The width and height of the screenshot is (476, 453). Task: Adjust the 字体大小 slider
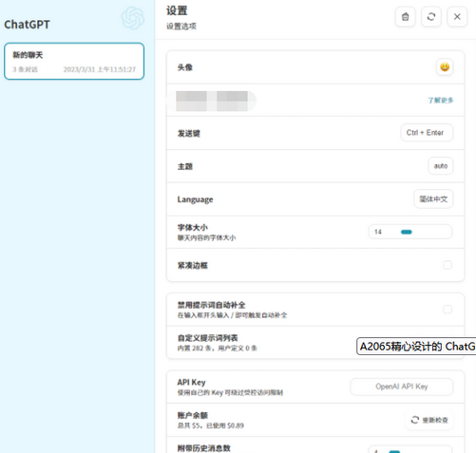click(409, 232)
